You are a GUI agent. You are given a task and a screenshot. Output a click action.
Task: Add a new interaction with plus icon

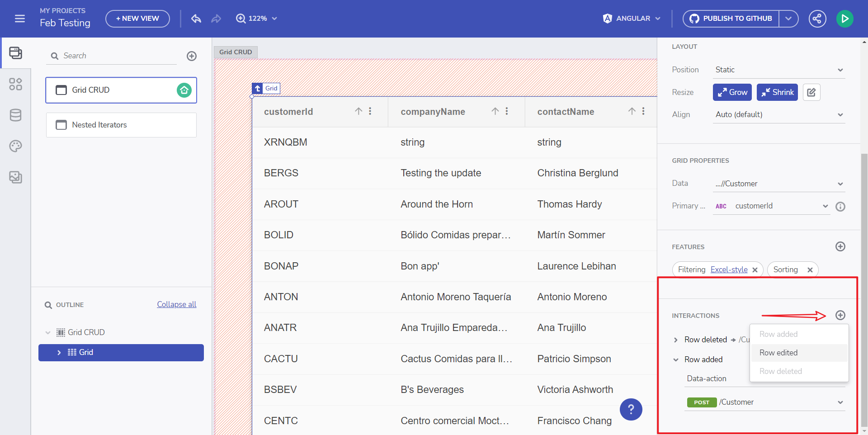[x=840, y=315]
